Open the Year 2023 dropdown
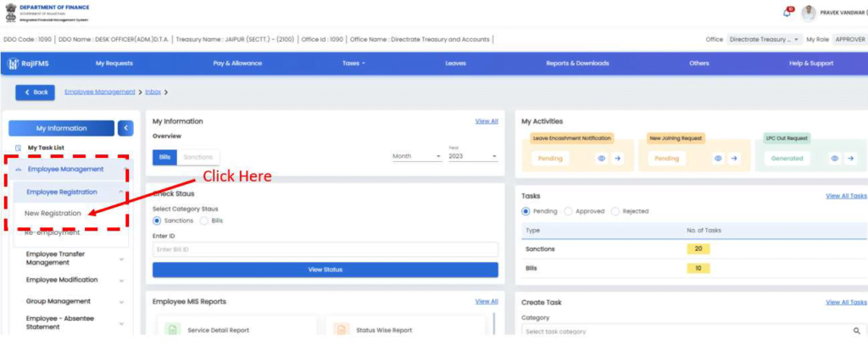The image size is (868, 352). tap(473, 156)
